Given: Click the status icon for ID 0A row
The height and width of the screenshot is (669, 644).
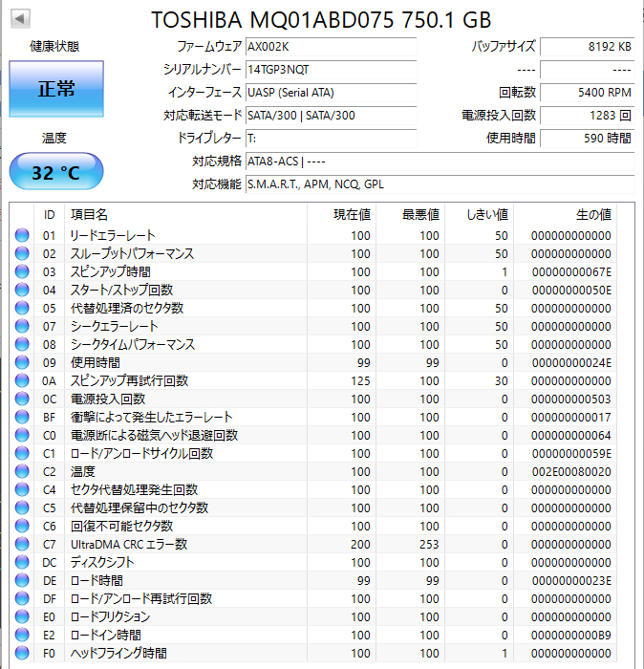Looking at the screenshot, I should click(x=22, y=380).
